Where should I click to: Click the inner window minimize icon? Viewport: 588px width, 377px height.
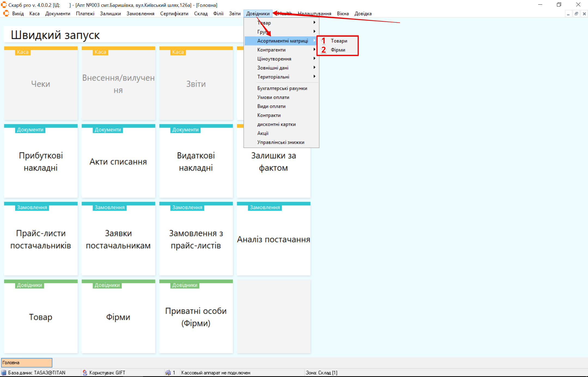coord(568,14)
